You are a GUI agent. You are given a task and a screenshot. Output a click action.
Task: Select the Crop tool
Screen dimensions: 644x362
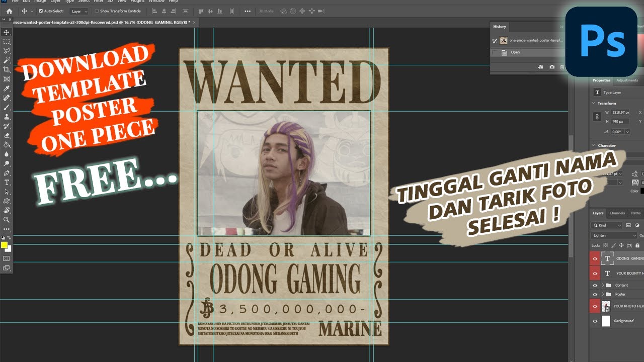click(7, 70)
